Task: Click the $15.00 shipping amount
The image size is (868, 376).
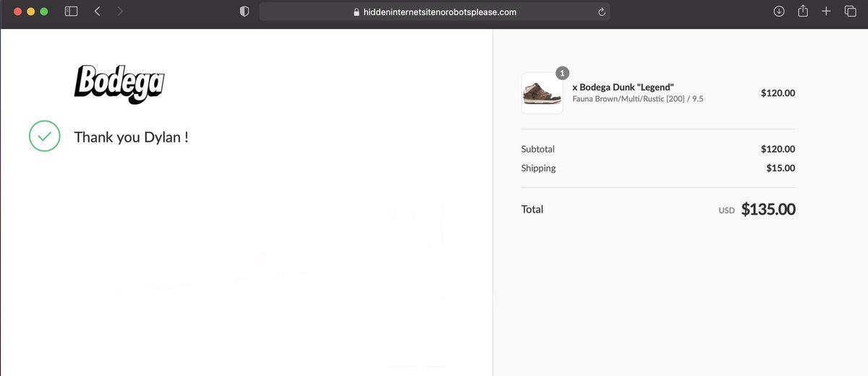Action: click(780, 168)
